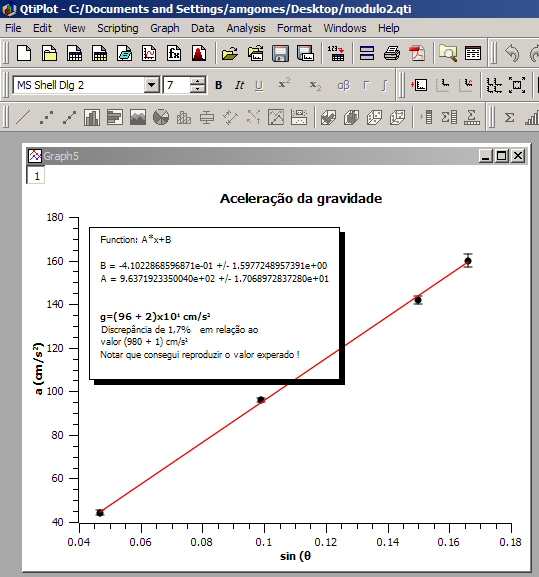Insert Greek letters αβ button
The height and width of the screenshot is (577, 539).
(344, 85)
